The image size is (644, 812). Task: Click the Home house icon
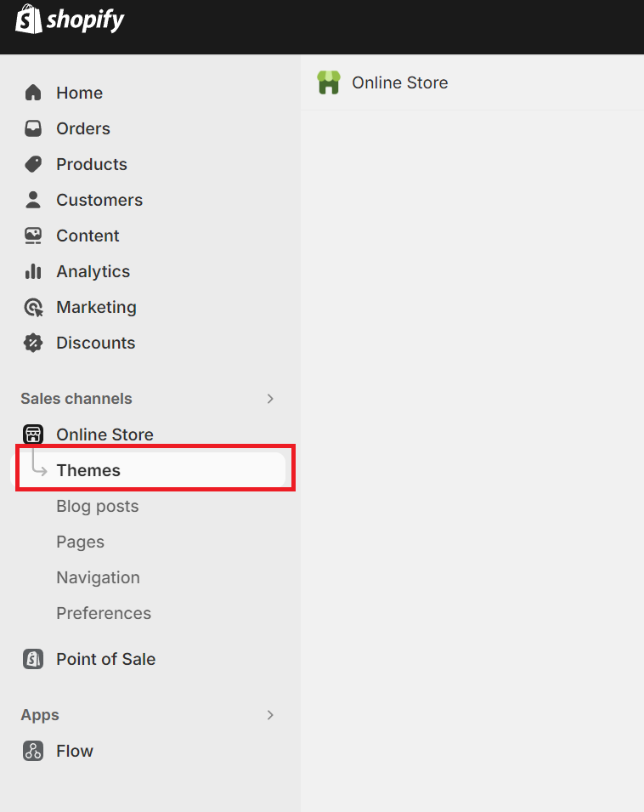(x=33, y=93)
